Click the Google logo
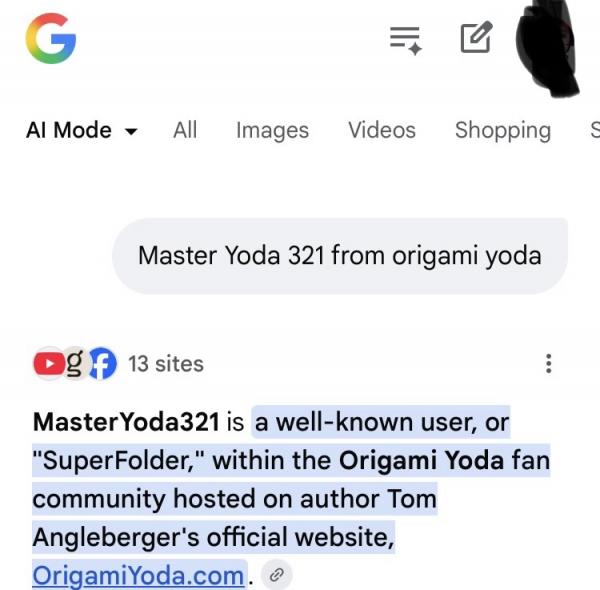The height and width of the screenshot is (590, 600). (x=51, y=38)
